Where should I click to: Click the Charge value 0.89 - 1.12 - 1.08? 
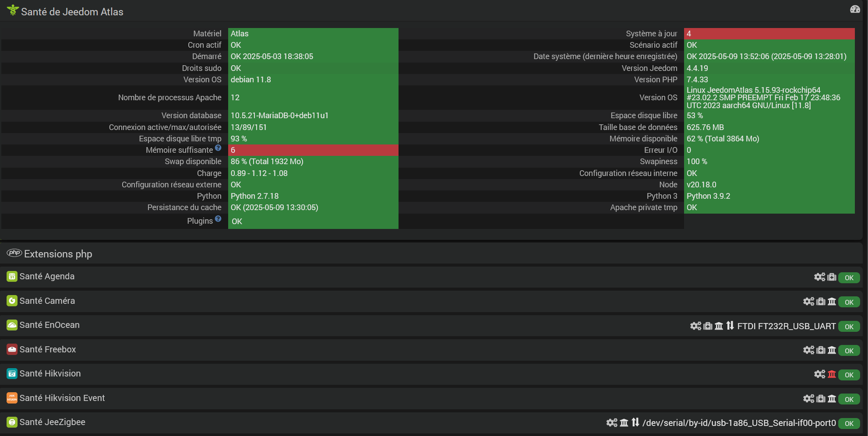(313, 173)
